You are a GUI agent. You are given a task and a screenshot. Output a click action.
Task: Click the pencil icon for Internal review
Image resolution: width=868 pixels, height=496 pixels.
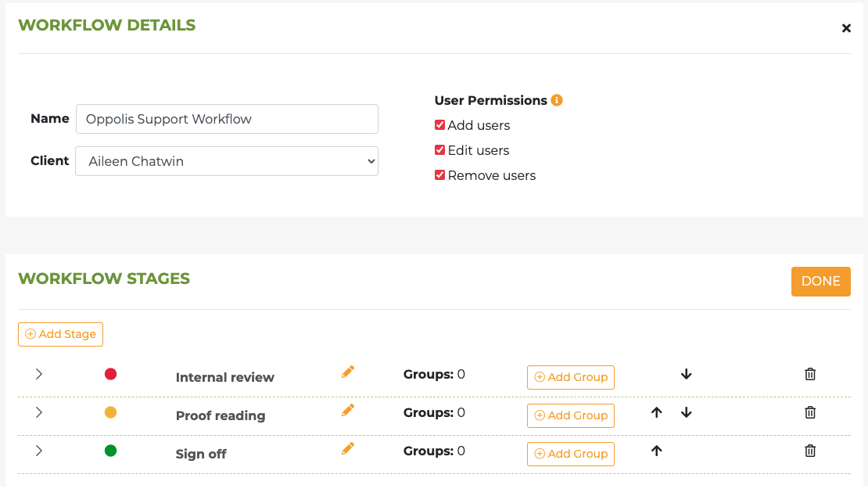pos(348,372)
